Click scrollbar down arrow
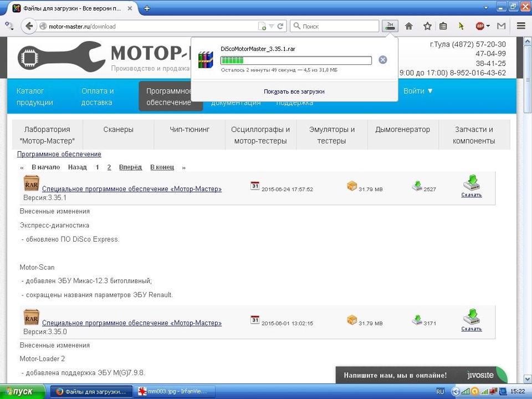Image resolution: width=532 pixels, height=399 pixels. [528, 378]
